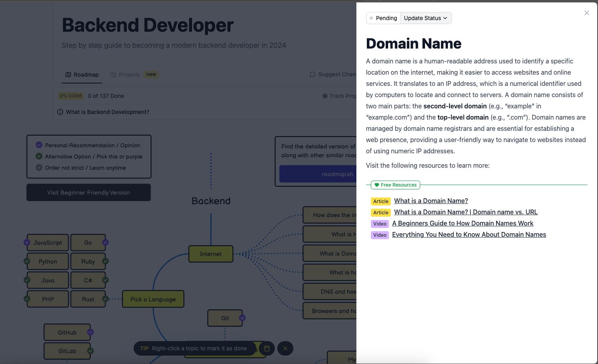Open 'Everything You Need to Know About Domain Names'
The image size is (598, 364).
click(469, 234)
